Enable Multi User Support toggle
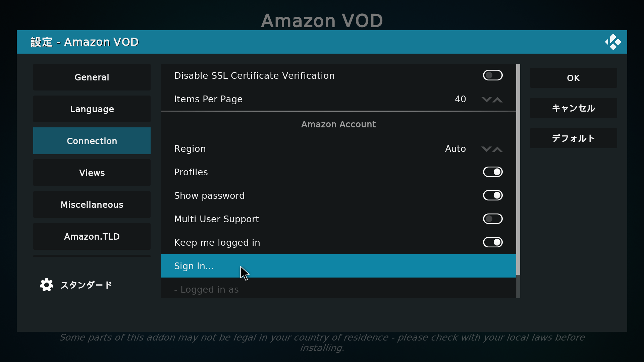Image resolution: width=644 pixels, height=362 pixels. point(492,219)
